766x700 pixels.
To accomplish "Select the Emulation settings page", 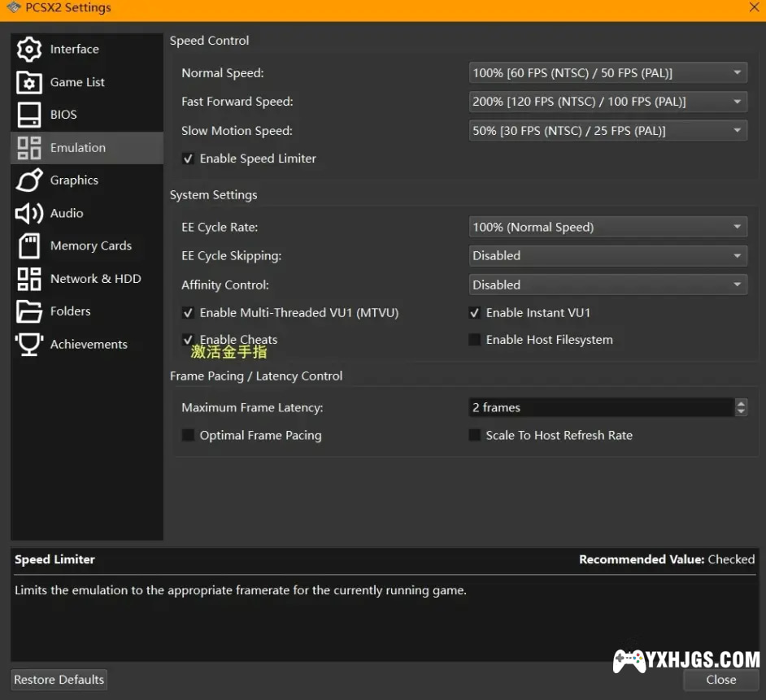I will coord(77,148).
